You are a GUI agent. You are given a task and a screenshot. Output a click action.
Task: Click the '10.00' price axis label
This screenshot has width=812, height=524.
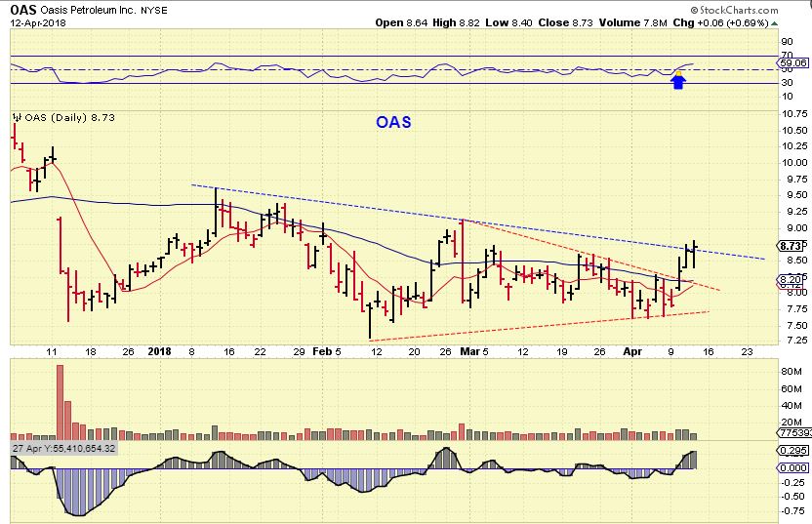794,163
